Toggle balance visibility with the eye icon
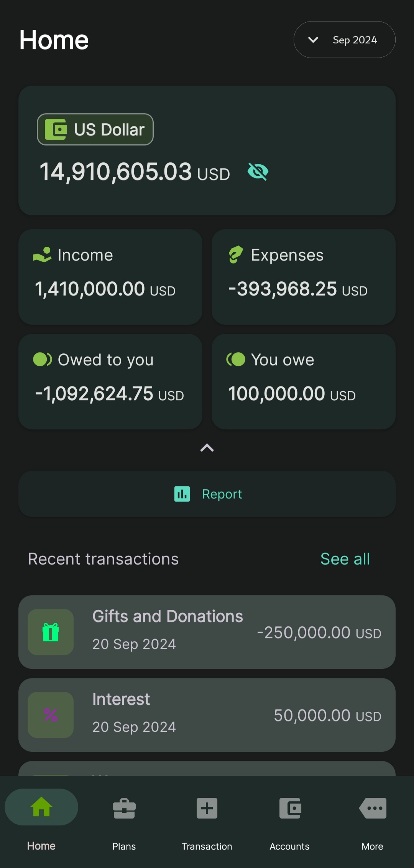Image resolution: width=414 pixels, height=868 pixels. [x=258, y=172]
